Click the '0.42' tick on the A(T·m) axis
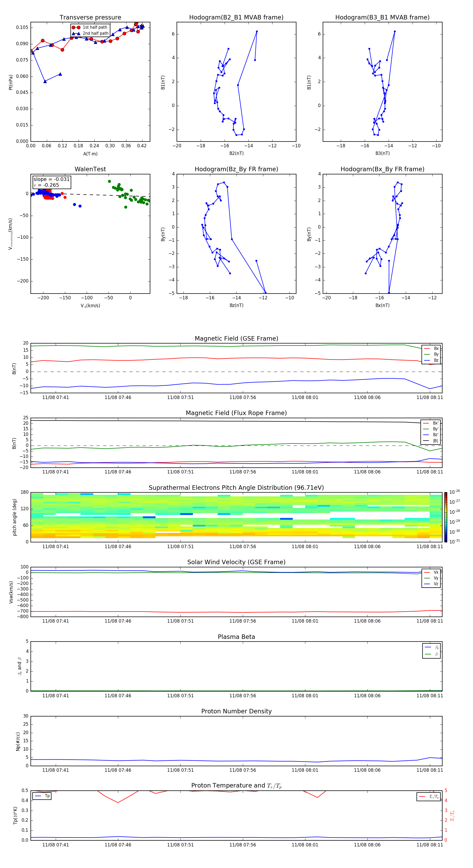 (x=142, y=146)
